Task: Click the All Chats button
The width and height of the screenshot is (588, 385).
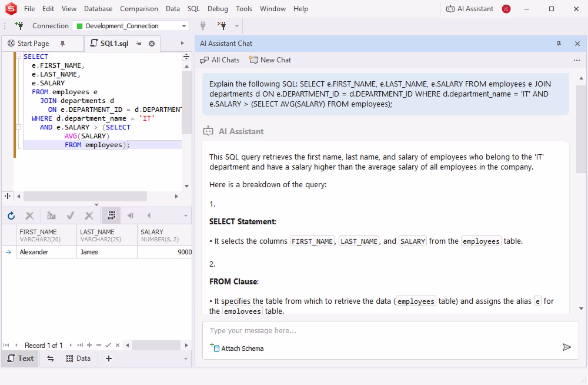Action: pyautogui.click(x=220, y=60)
